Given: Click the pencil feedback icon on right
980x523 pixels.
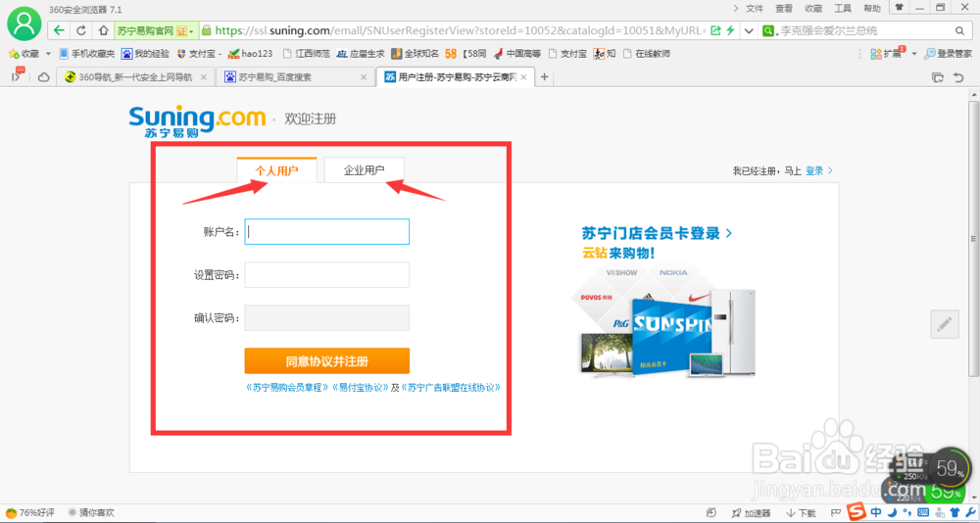Looking at the screenshot, I should click(945, 324).
